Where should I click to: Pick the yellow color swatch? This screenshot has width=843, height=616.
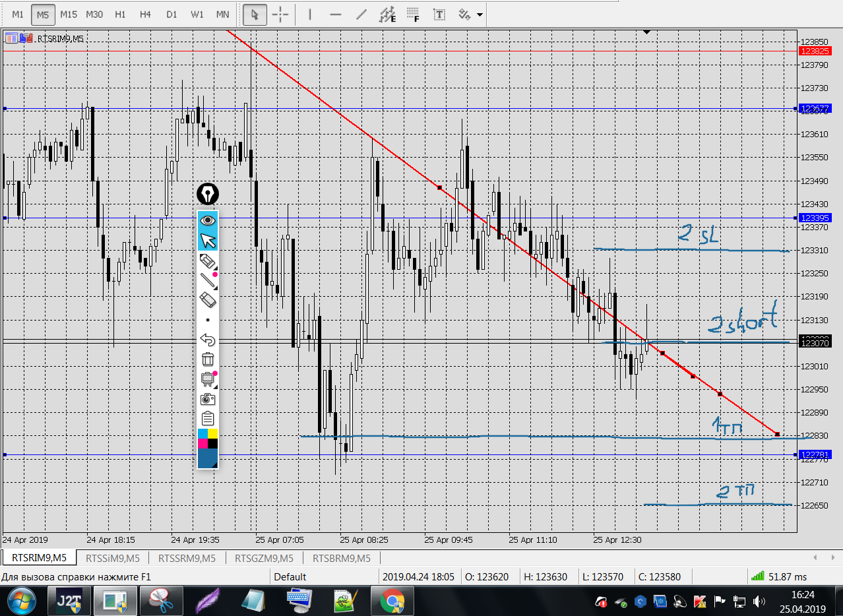(213, 433)
